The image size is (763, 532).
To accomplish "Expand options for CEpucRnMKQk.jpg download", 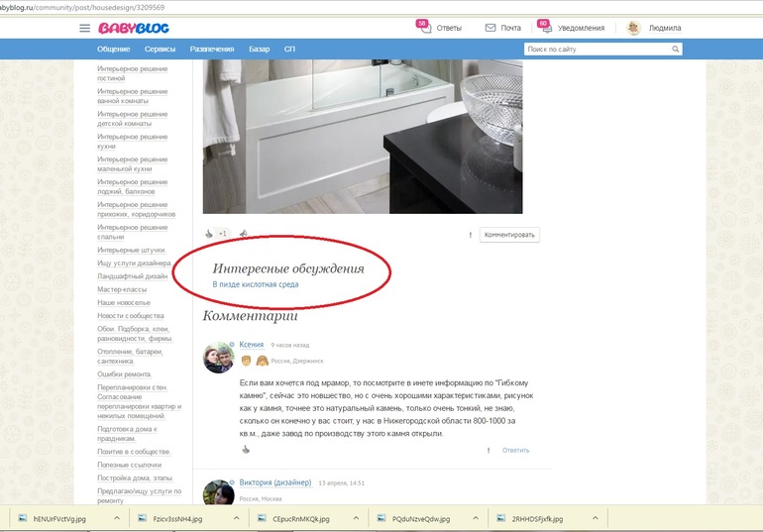I will pyautogui.click(x=355, y=518).
